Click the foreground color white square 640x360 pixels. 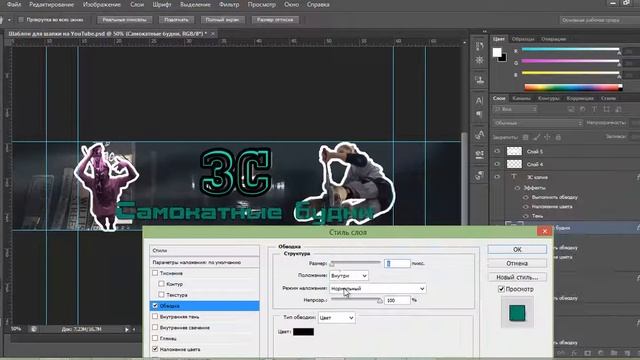[496, 52]
